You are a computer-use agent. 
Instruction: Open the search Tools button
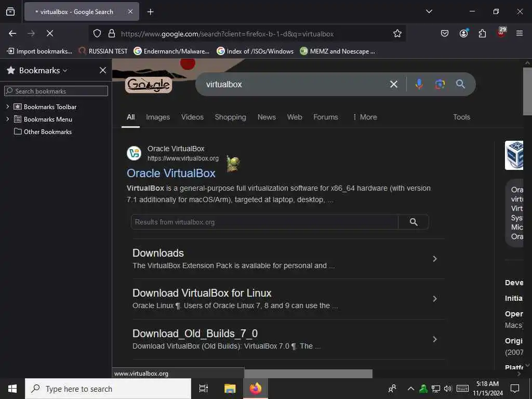(461, 117)
